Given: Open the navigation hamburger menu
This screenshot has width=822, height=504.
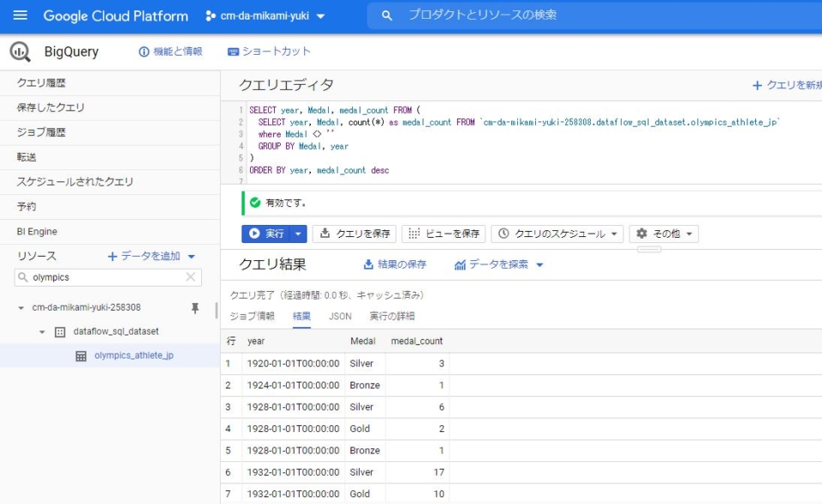Looking at the screenshot, I should 19,15.
